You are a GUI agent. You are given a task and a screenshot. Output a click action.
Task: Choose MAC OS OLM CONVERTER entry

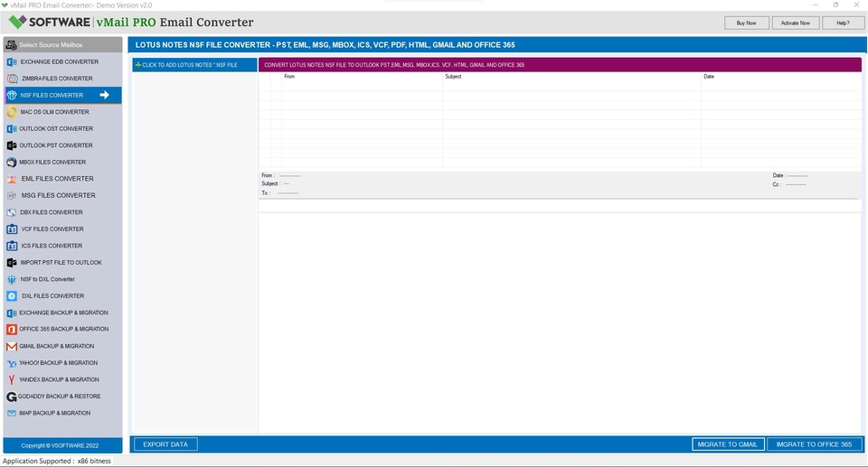click(x=55, y=112)
